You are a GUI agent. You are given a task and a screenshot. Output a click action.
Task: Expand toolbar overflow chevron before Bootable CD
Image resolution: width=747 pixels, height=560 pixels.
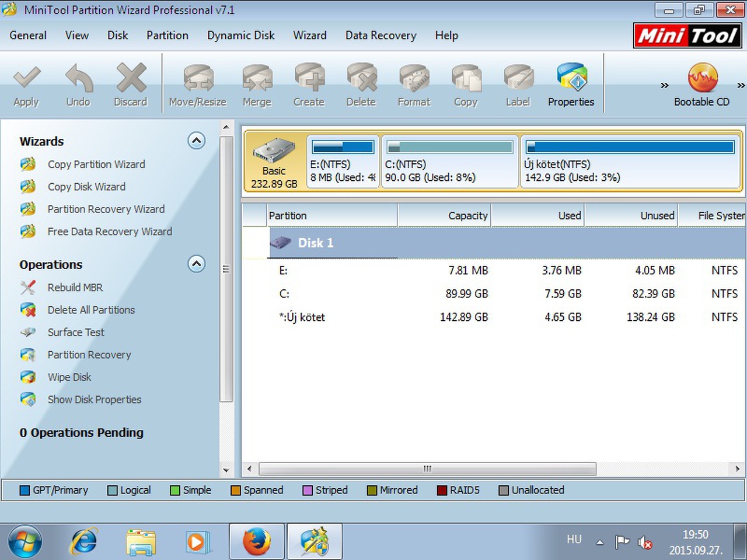664,85
